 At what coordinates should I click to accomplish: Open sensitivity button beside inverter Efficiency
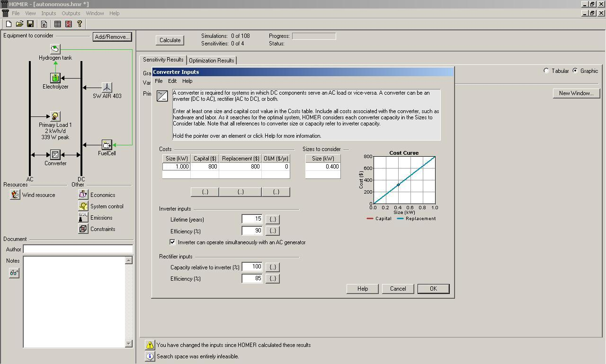(x=273, y=231)
